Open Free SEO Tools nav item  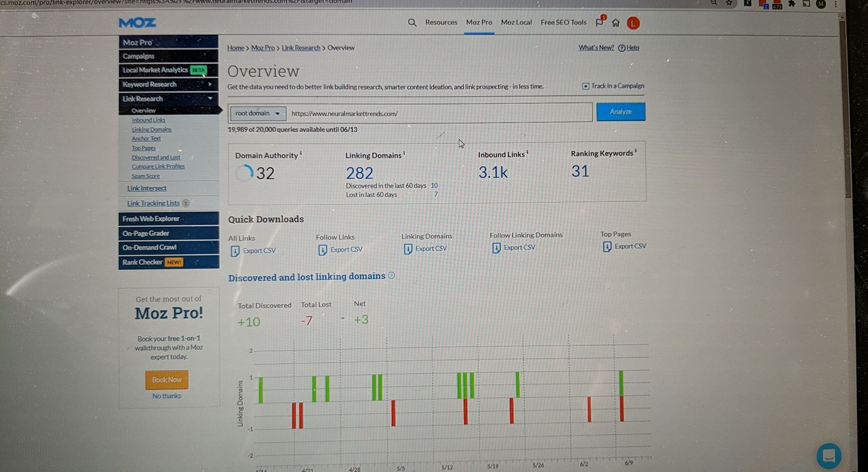pos(563,22)
